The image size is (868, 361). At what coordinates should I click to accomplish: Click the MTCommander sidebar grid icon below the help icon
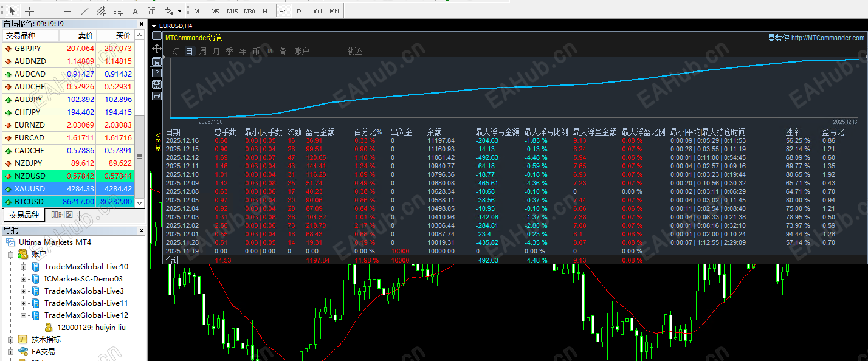(x=157, y=84)
